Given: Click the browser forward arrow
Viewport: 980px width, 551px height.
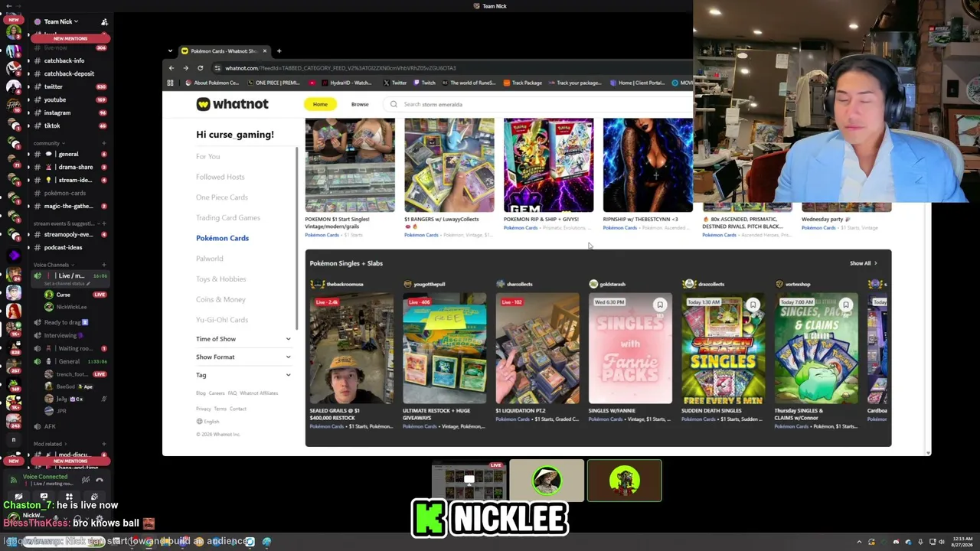Looking at the screenshot, I should [x=185, y=68].
